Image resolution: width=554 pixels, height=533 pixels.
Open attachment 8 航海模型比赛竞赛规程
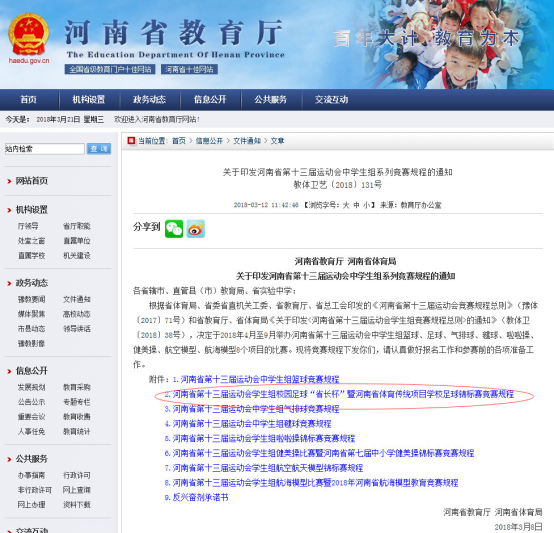tap(311, 482)
